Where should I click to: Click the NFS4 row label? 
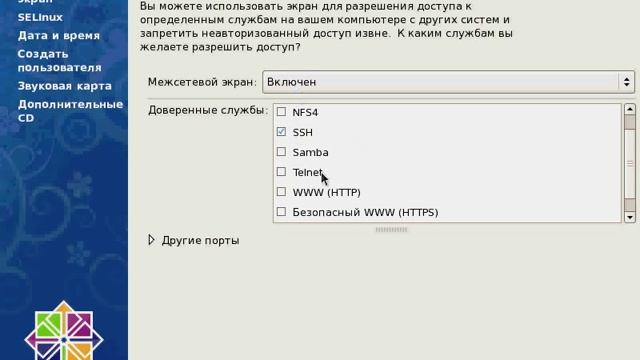[x=305, y=113]
